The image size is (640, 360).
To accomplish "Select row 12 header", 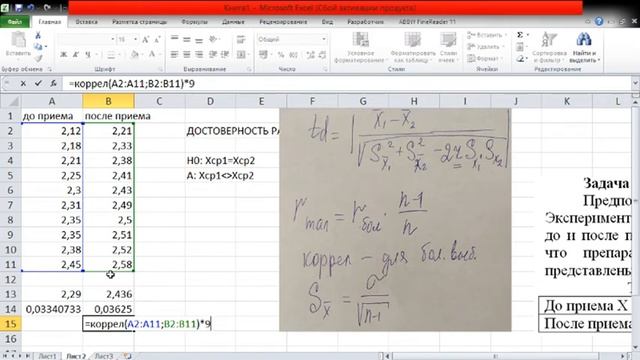I will pos(10,279).
